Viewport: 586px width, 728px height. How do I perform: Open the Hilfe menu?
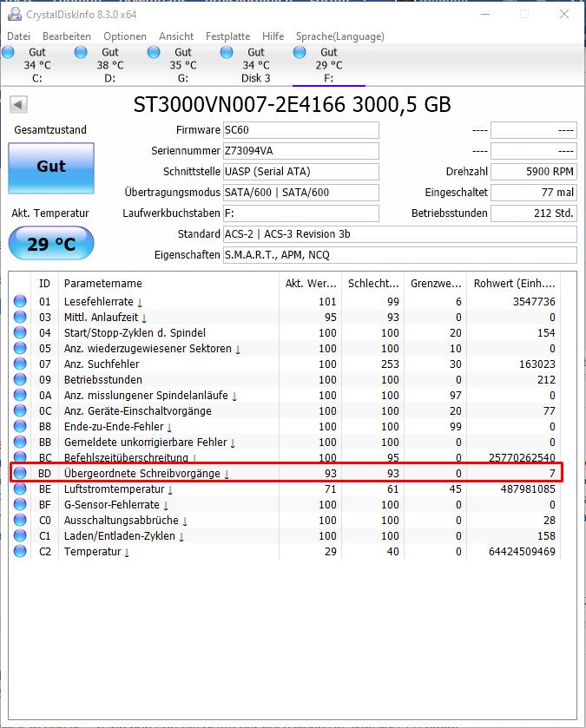[x=273, y=36]
